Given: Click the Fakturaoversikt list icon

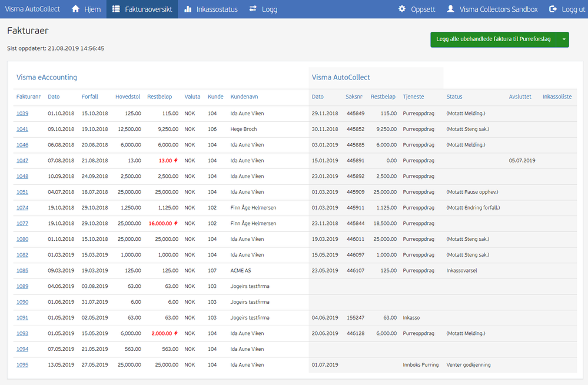Looking at the screenshot, I should point(116,9).
